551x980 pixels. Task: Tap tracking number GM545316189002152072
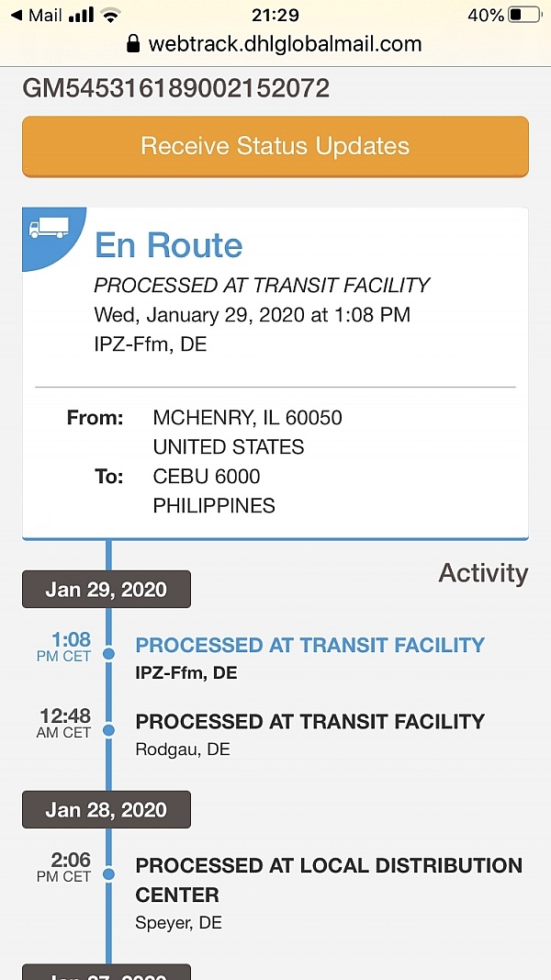[x=176, y=88]
